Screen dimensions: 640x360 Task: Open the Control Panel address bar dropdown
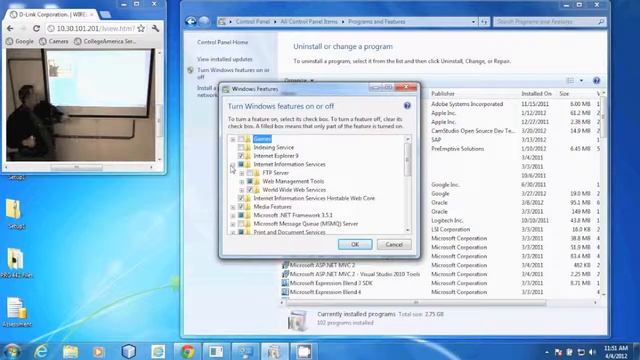point(473,22)
